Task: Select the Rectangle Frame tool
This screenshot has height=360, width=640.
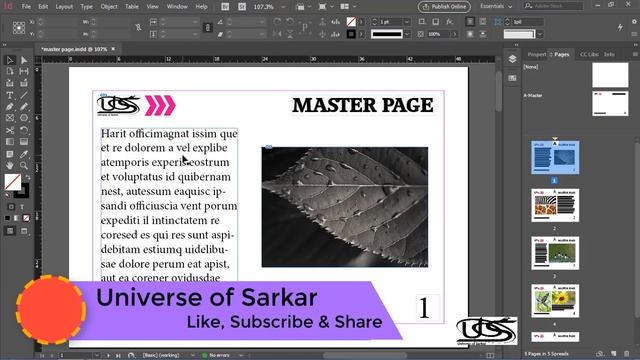Action: click(x=10, y=118)
